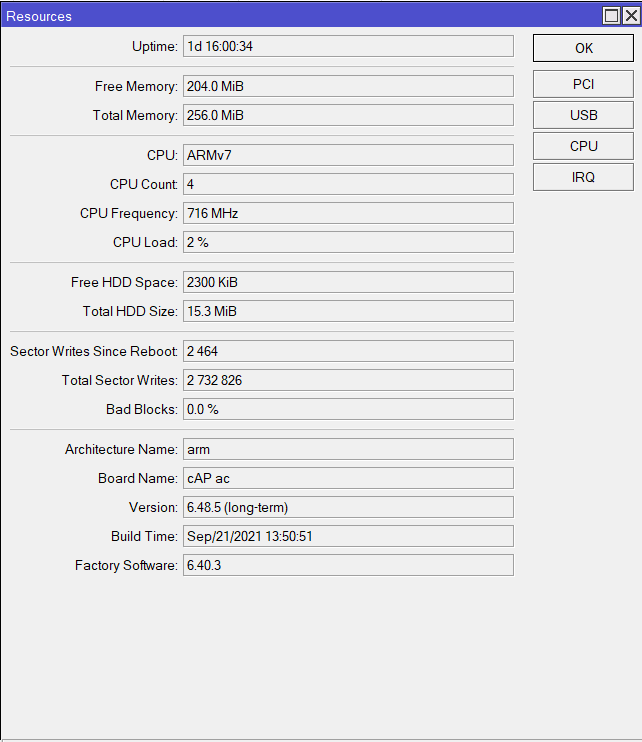Click the Board Name field

coord(348,478)
